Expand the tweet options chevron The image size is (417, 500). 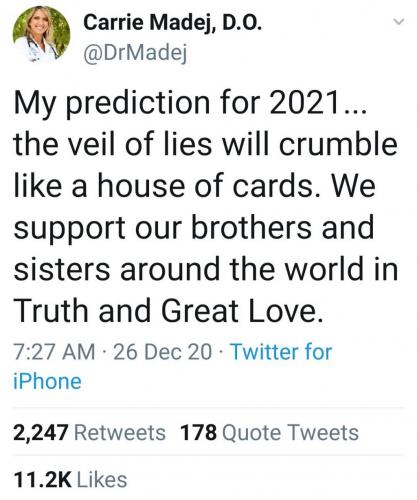pyautogui.click(x=399, y=22)
